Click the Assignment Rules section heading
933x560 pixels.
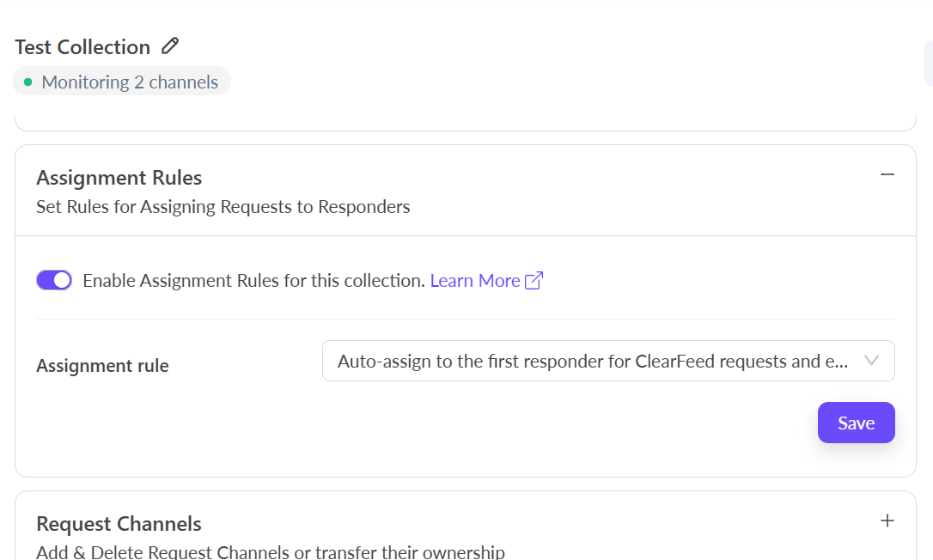click(119, 178)
